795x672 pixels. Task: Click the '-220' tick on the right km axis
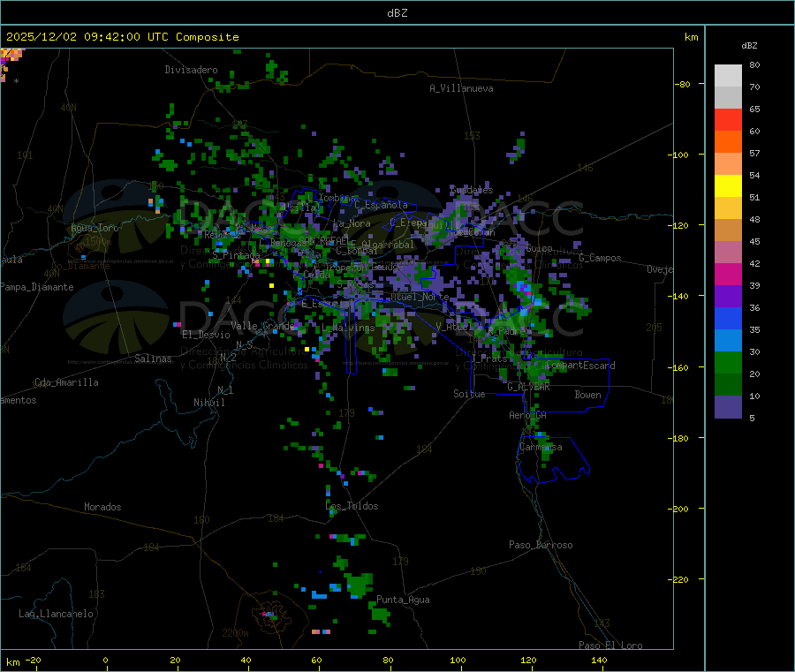(680, 580)
